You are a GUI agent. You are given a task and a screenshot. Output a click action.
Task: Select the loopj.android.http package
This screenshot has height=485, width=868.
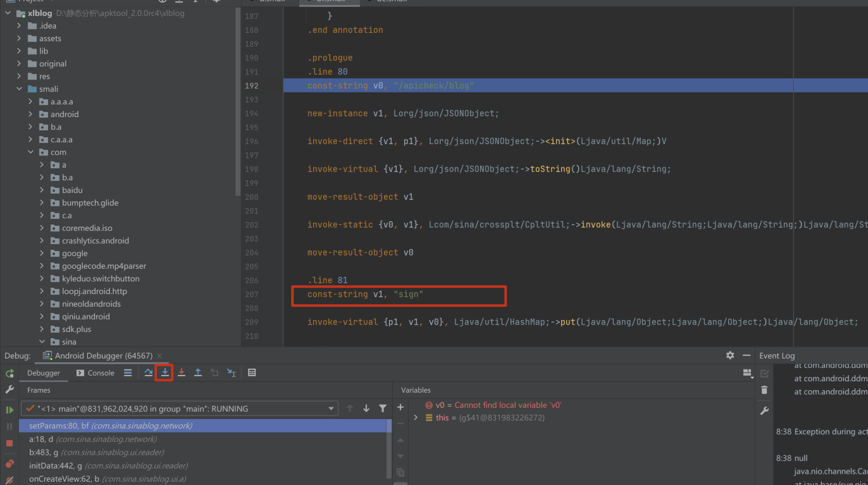94,291
